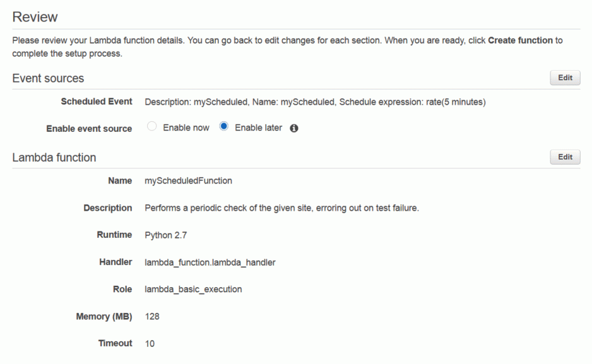Click the 128 memory value

pos(152,317)
